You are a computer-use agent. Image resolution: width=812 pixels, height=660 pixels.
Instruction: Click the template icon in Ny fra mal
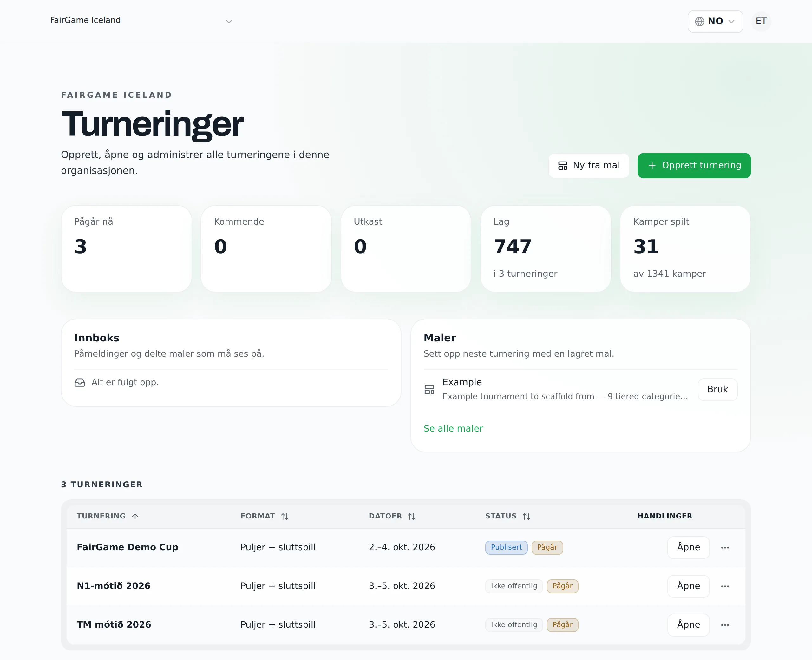563,165
